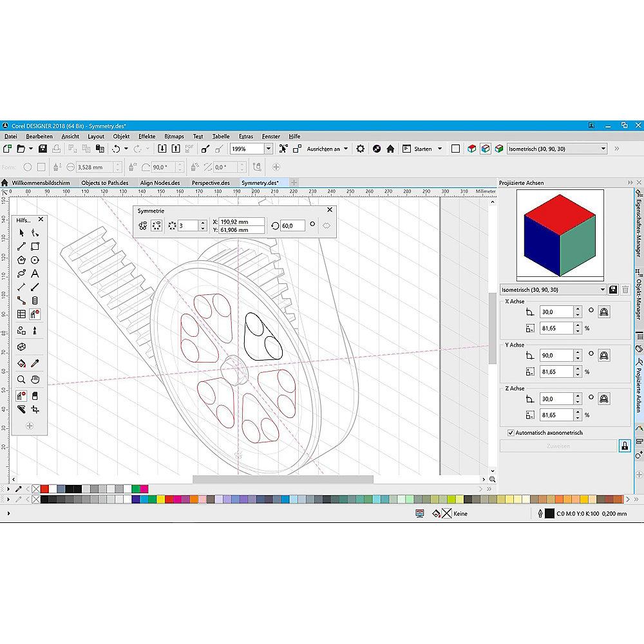Switch to the Perspective.des tab
The height and width of the screenshot is (644, 644).
click(x=211, y=183)
